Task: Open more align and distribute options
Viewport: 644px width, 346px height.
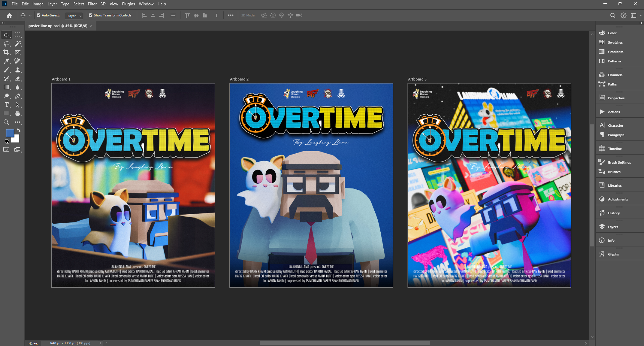Action: [231, 15]
